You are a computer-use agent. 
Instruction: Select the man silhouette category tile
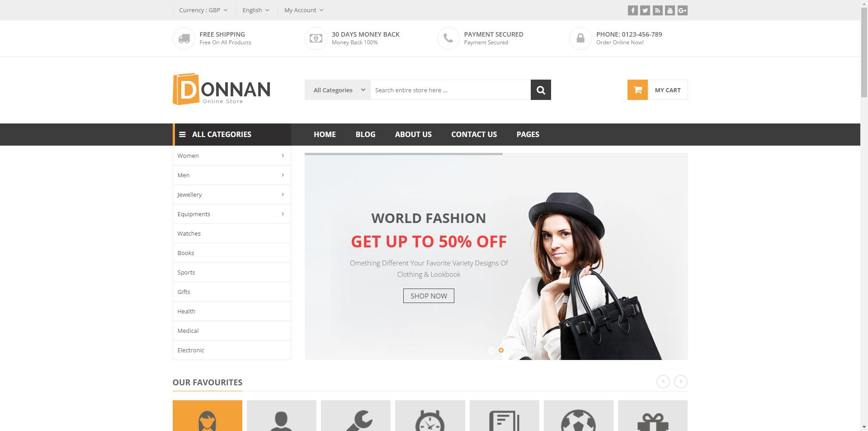[x=282, y=416]
